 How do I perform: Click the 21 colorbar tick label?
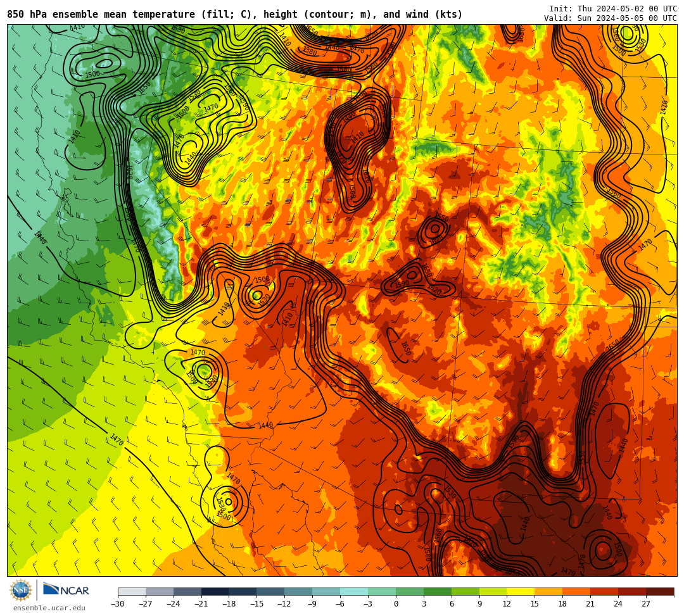(591, 604)
